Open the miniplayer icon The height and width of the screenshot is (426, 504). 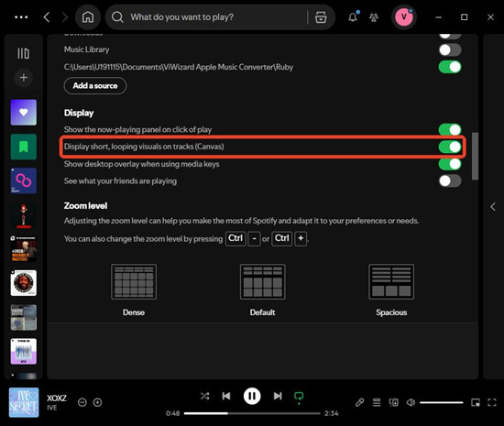pos(476,402)
